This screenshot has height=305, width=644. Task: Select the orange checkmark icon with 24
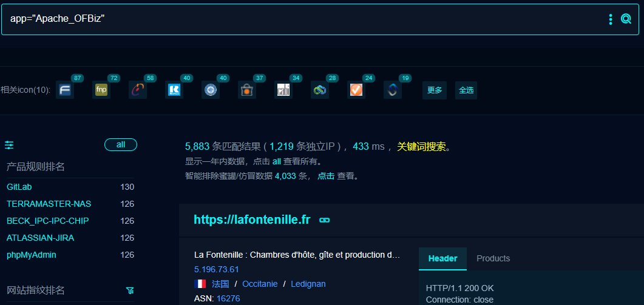click(356, 90)
